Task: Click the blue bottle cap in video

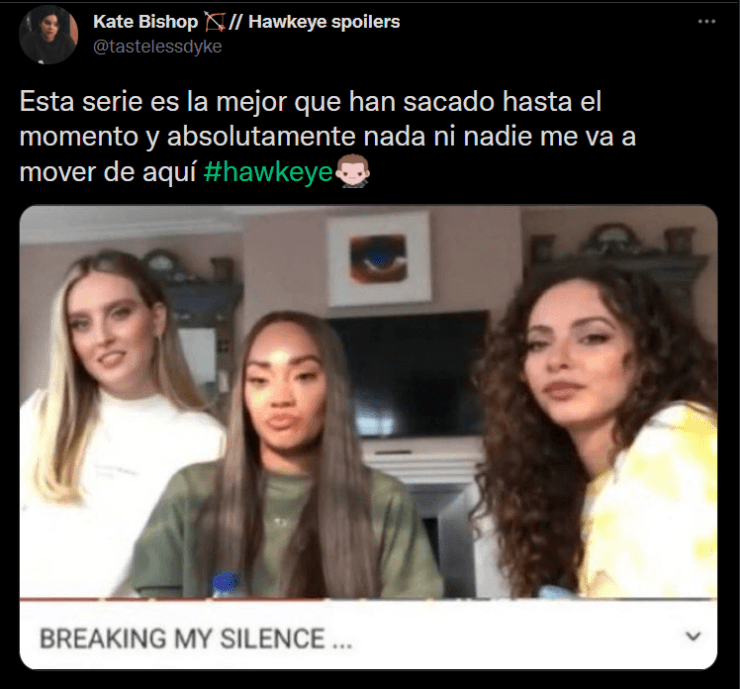Action: coord(226,582)
